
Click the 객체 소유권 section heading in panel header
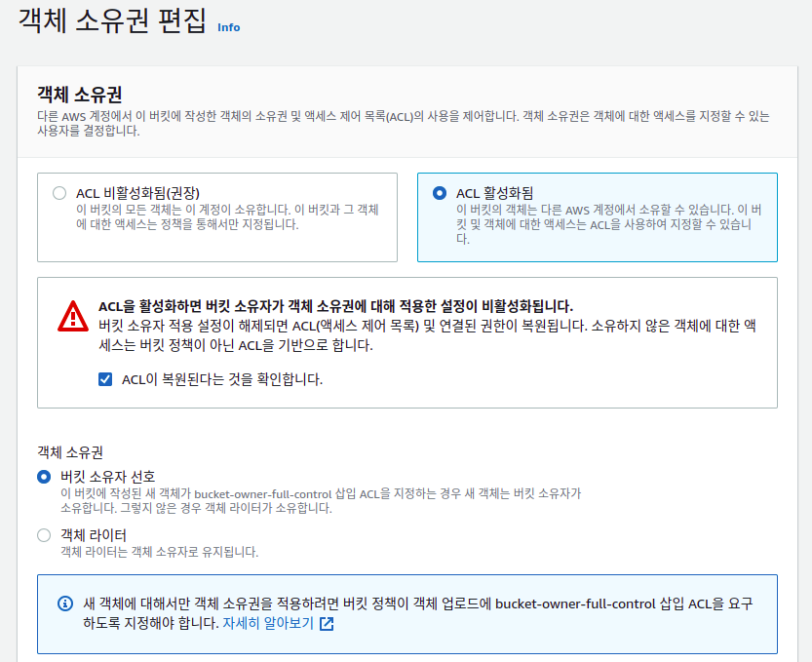click(x=80, y=95)
